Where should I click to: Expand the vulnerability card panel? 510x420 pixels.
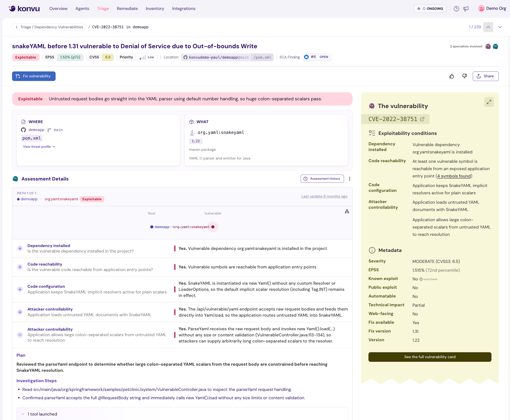[489, 102]
